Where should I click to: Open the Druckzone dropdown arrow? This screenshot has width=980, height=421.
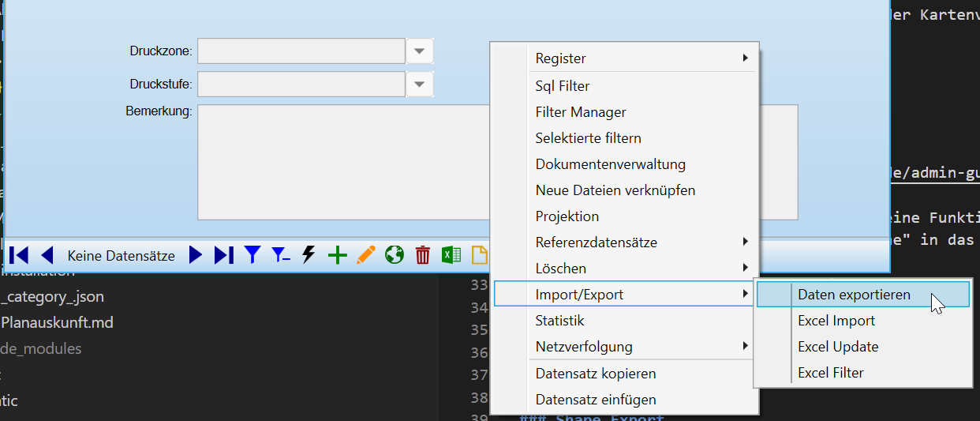coord(420,52)
